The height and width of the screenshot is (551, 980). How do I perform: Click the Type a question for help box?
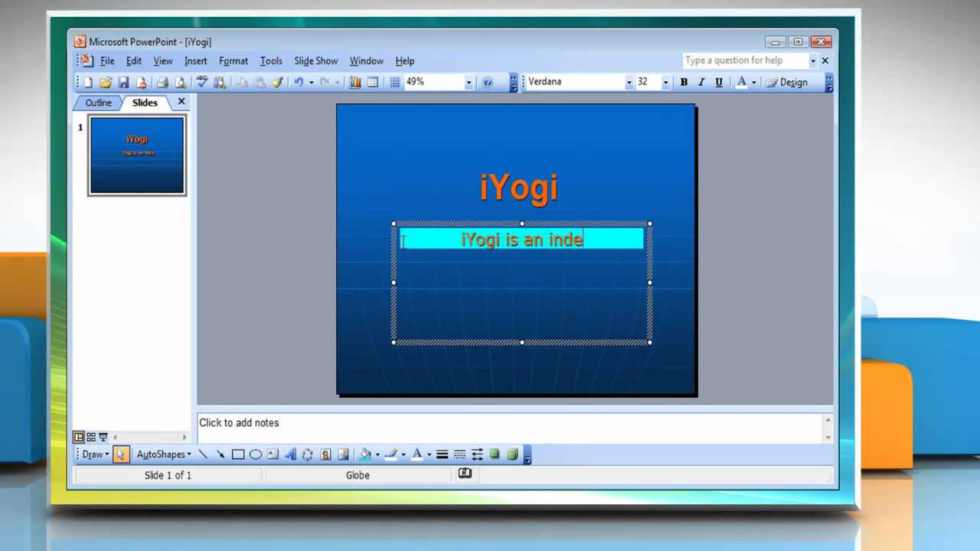(x=745, y=60)
